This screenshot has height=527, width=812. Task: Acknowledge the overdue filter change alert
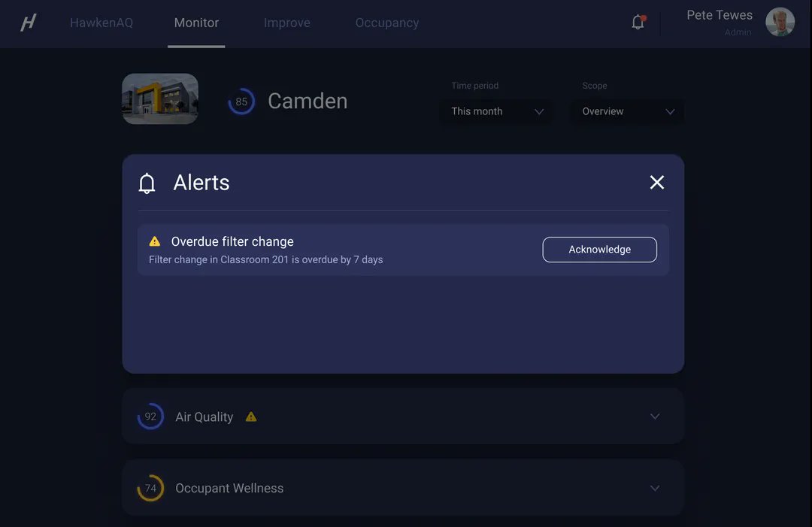tap(600, 250)
